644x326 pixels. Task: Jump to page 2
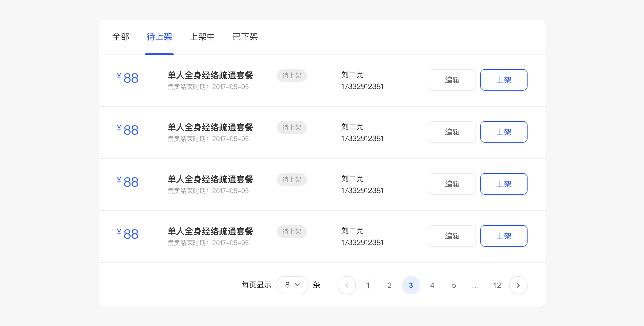click(389, 285)
